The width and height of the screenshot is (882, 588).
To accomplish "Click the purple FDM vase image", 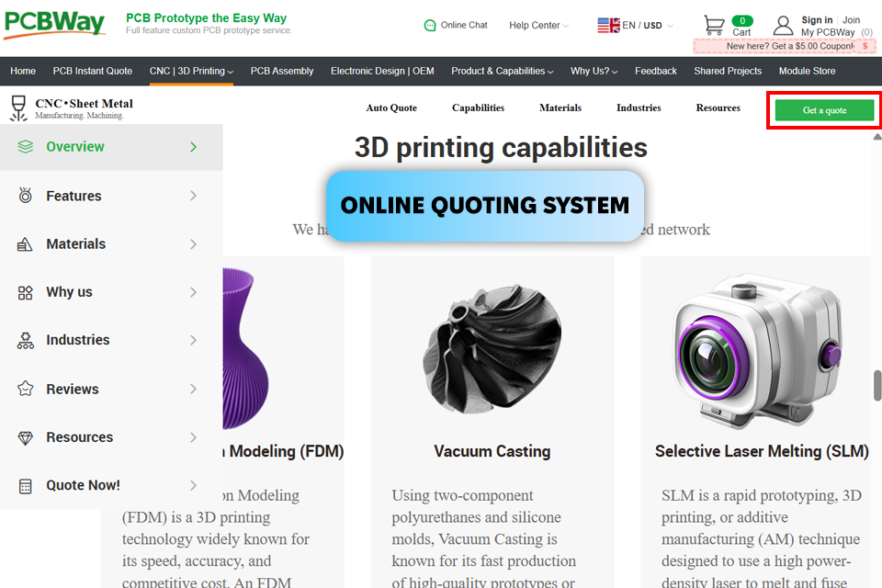I will pyautogui.click(x=246, y=349).
